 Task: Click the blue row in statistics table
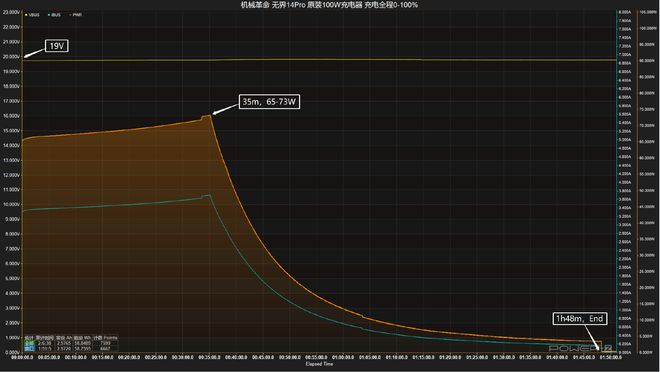70,348
